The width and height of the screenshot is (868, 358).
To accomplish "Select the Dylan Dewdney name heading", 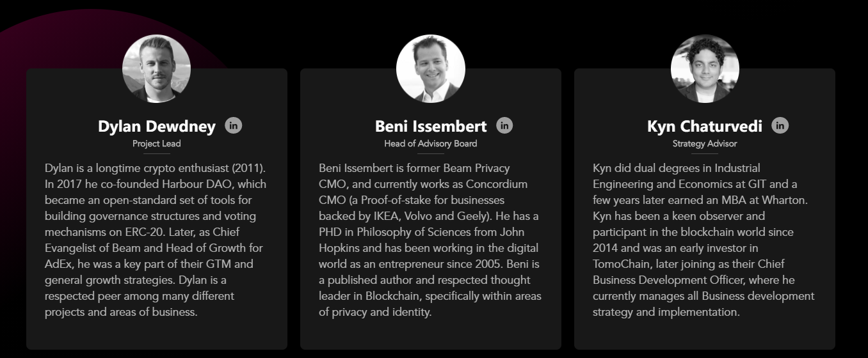I will click(157, 127).
